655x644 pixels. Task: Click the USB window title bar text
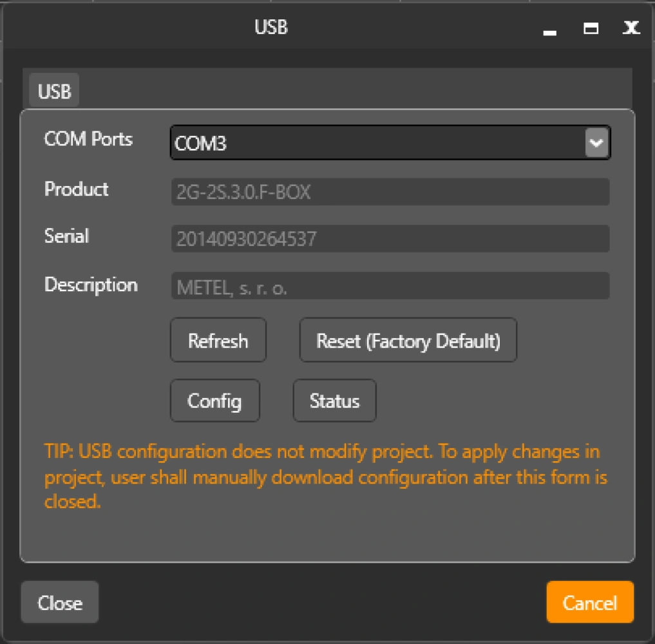point(271,28)
